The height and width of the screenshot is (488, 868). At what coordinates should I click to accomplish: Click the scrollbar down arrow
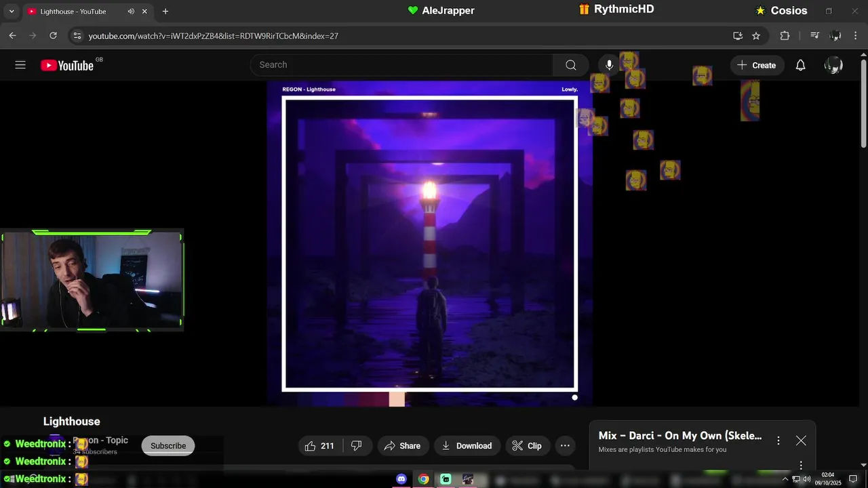click(863, 465)
